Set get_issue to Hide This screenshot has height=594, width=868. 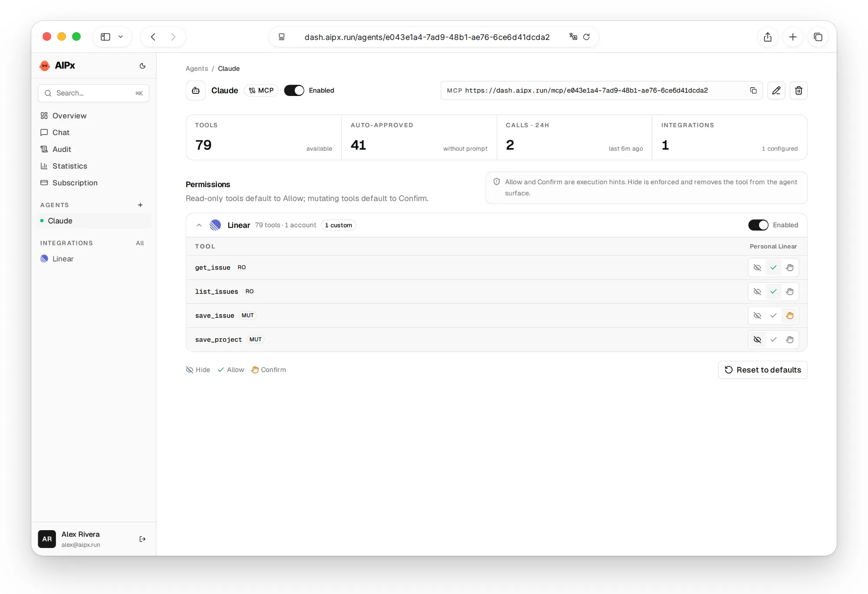coord(757,267)
